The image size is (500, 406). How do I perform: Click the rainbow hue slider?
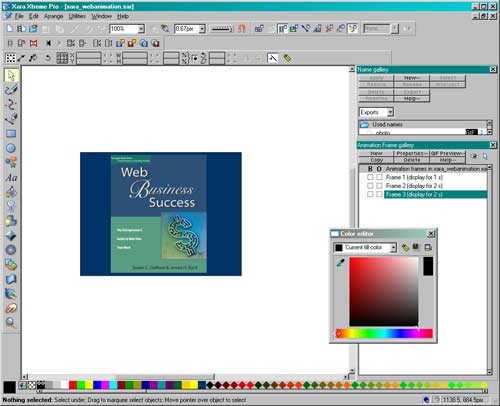point(384,333)
